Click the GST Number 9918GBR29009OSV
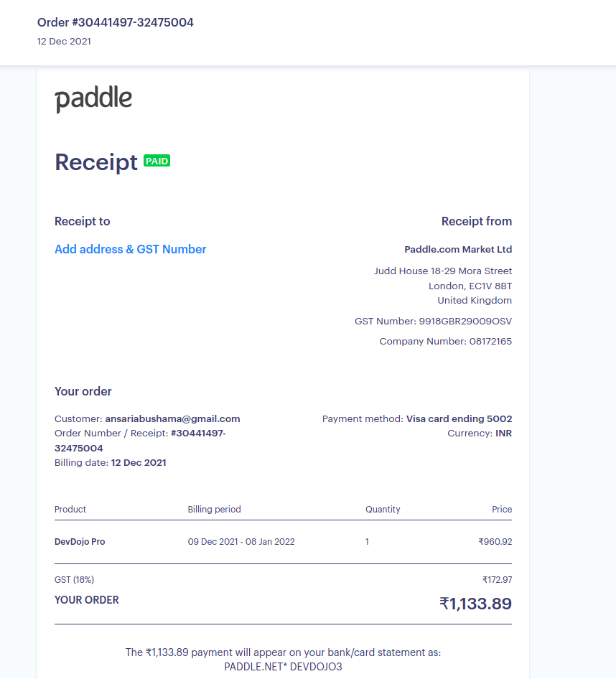The width and height of the screenshot is (616, 679). [433, 322]
